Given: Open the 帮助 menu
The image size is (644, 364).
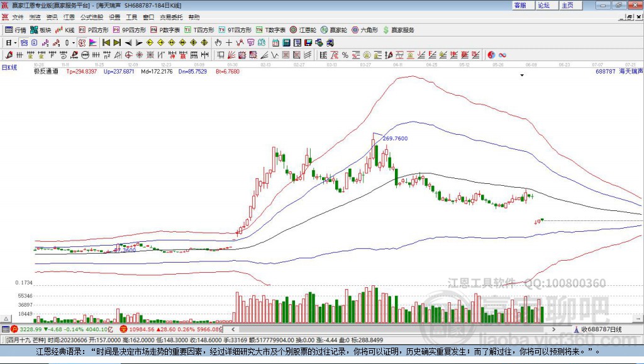Looking at the screenshot, I should pos(194,17).
